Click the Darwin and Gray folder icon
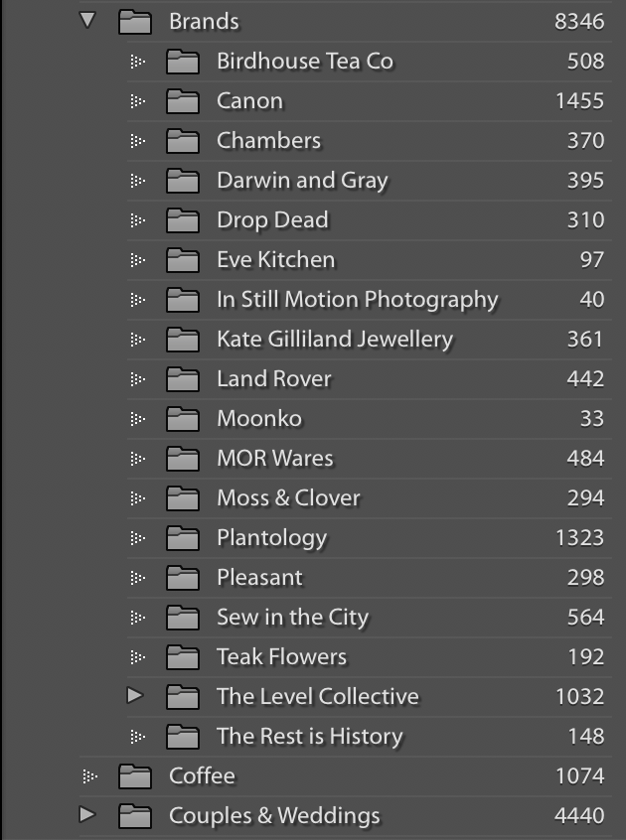Image resolution: width=626 pixels, height=840 pixels. [x=183, y=181]
